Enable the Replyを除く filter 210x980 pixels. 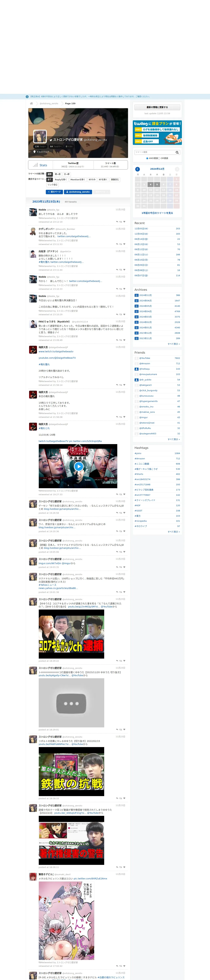click(61, 180)
